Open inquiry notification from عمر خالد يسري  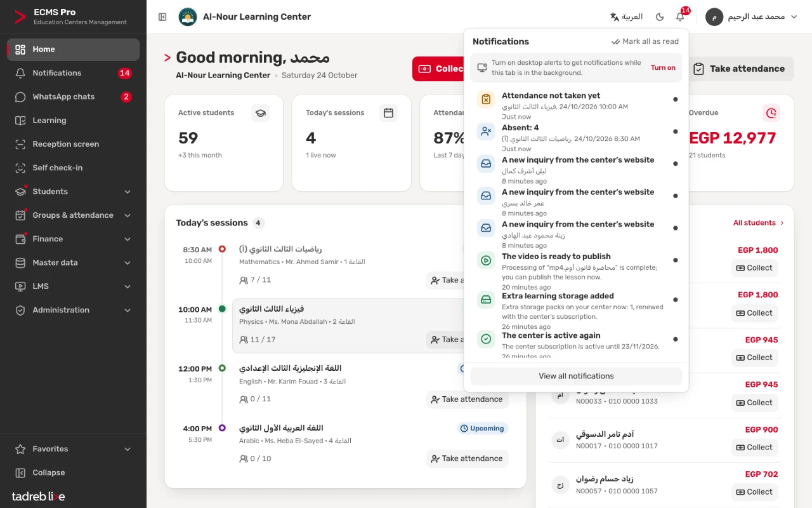[x=576, y=203]
